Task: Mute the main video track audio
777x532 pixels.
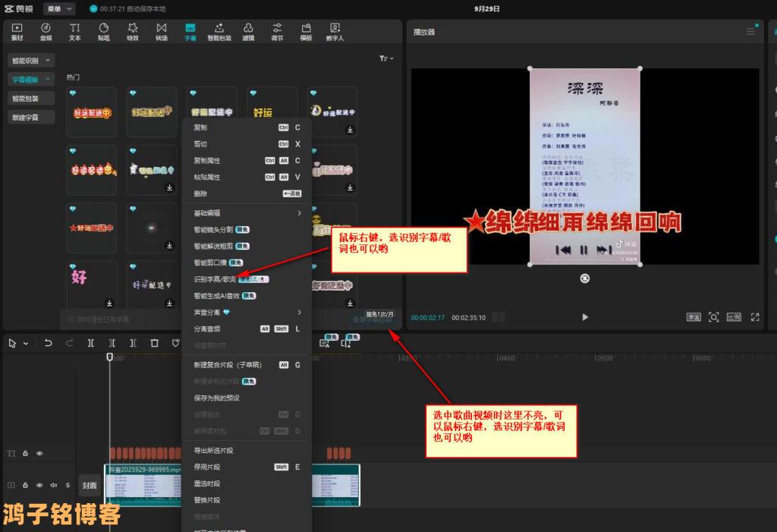Action: (x=53, y=485)
